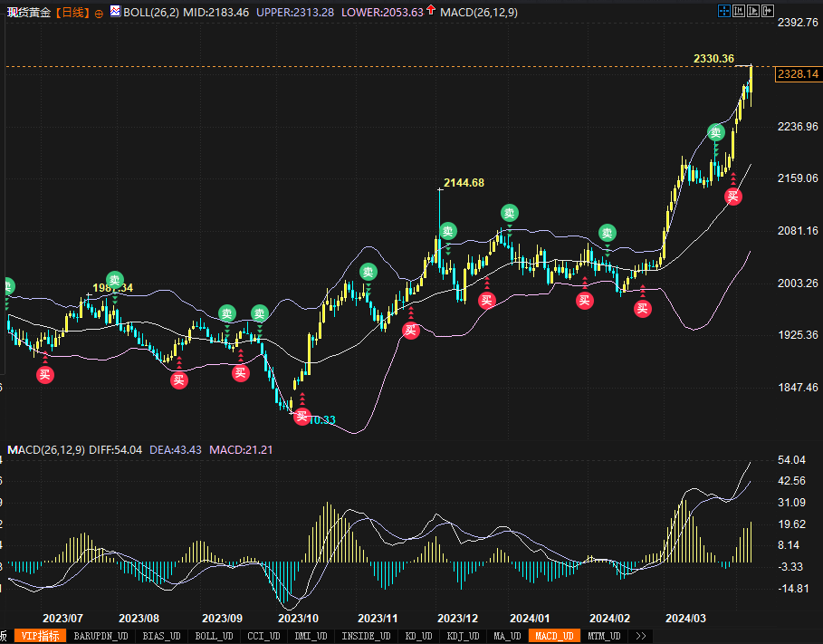Switch to the VIP指标 tab
This screenshot has height=644, width=823.
pyautogui.click(x=40, y=636)
